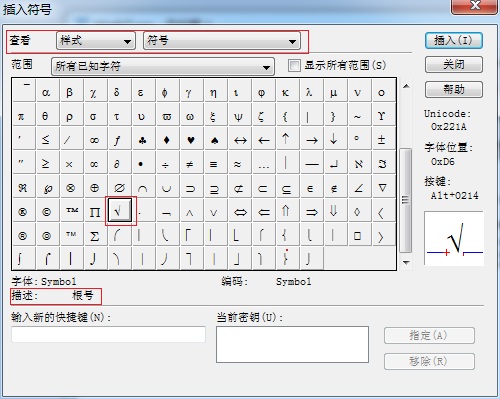
Task: Click the disabled 指定(A) button
Action: [429, 335]
